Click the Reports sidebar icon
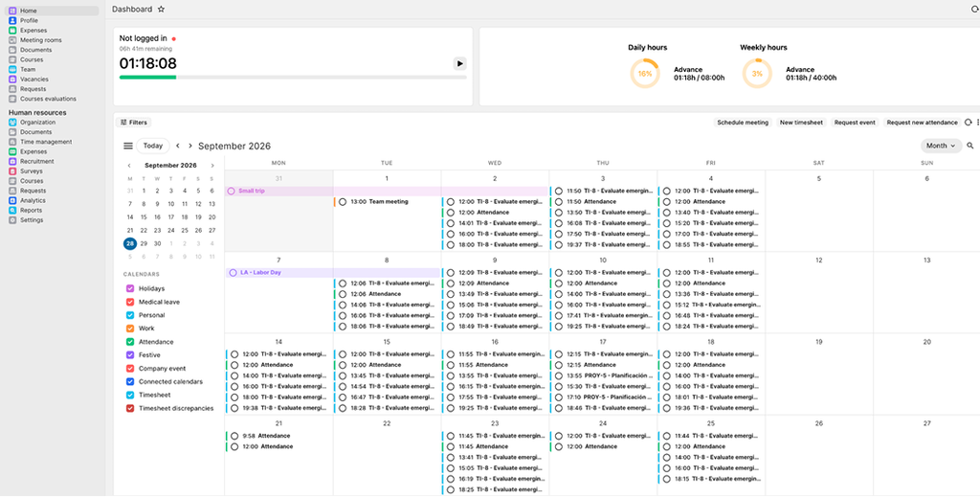This screenshot has height=499, width=980. tap(12, 211)
